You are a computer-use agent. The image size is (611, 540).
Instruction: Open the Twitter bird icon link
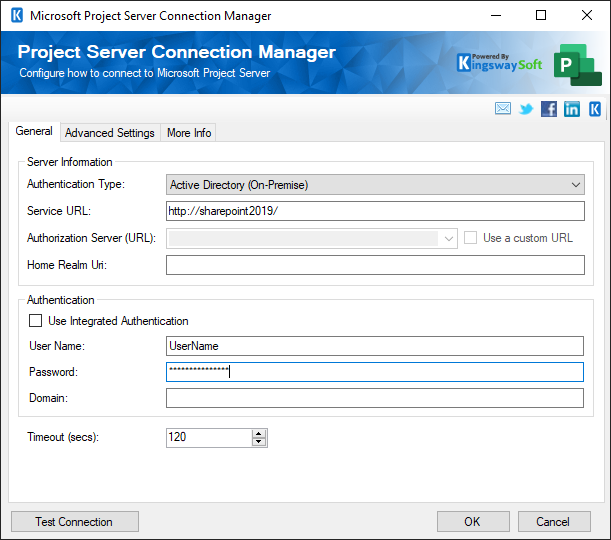coord(526,109)
